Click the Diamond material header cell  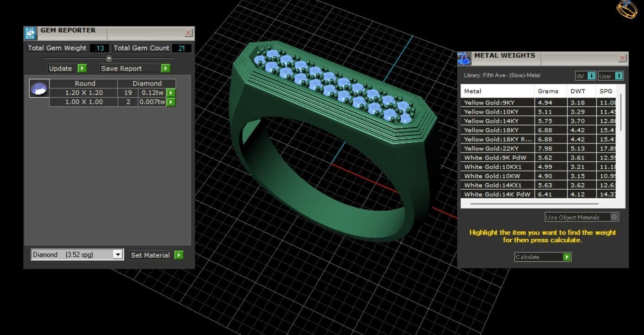(x=147, y=83)
